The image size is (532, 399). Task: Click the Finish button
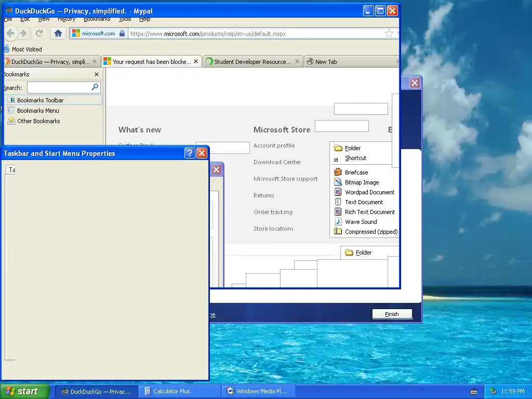point(392,314)
